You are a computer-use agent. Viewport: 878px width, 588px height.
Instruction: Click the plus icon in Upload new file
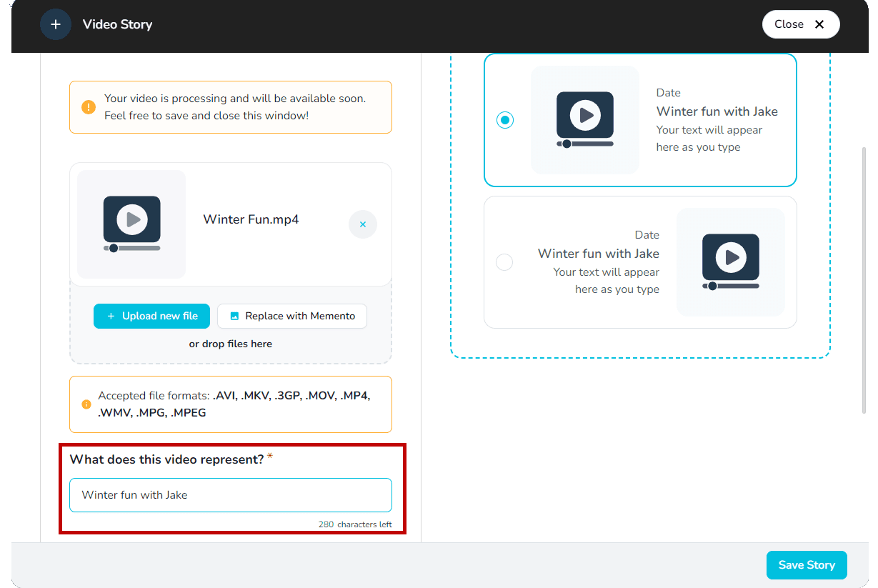[111, 316]
